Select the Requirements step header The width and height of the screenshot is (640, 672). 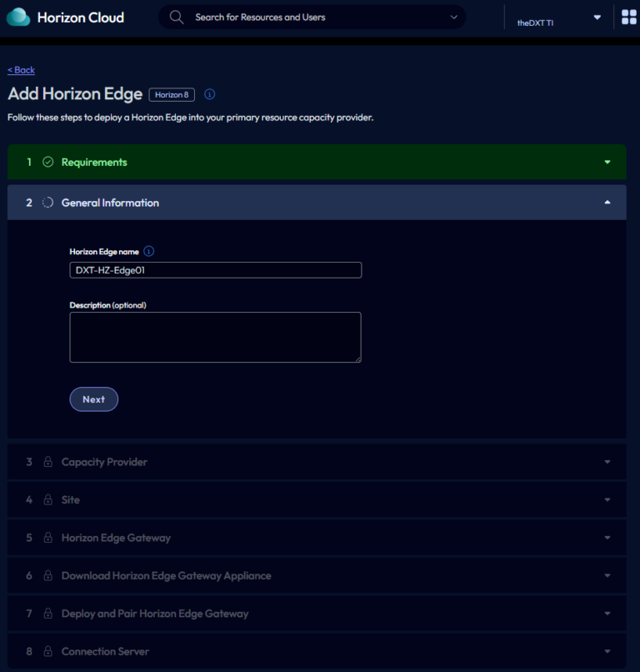coord(317,162)
